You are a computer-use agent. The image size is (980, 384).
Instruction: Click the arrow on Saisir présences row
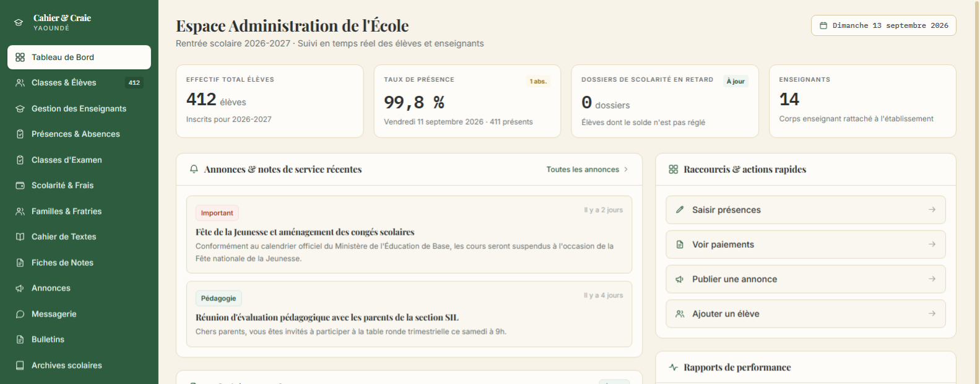pyautogui.click(x=932, y=210)
